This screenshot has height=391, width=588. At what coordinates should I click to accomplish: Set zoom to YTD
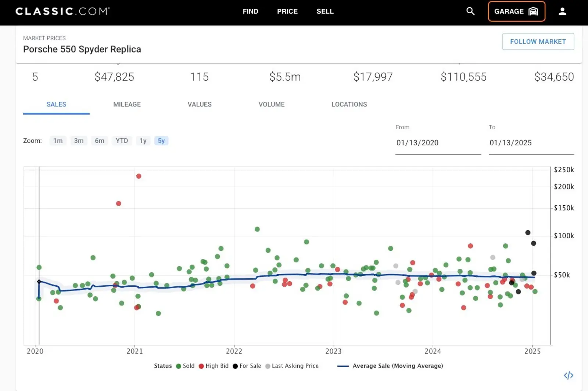[122, 141]
